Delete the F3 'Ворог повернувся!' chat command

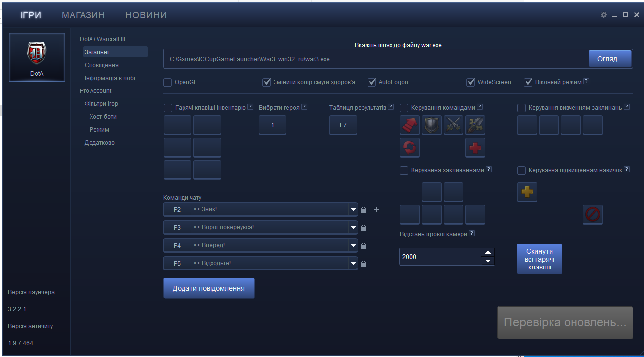pos(363,228)
